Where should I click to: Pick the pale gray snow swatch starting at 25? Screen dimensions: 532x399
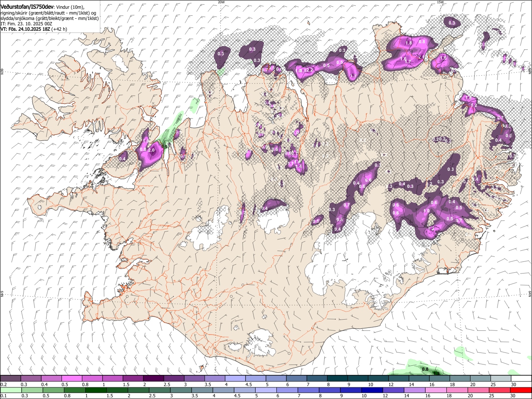(x=500, y=378)
